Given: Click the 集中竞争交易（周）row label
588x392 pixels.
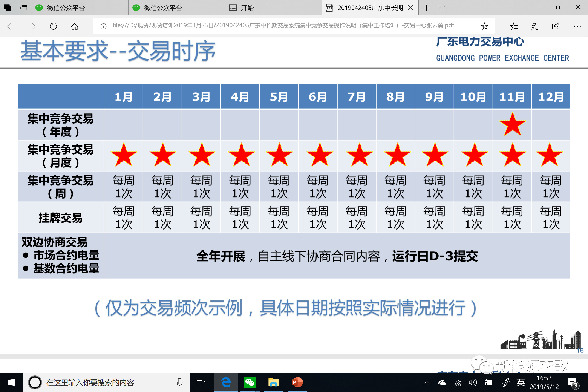Looking at the screenshot, I should (61, 187).
